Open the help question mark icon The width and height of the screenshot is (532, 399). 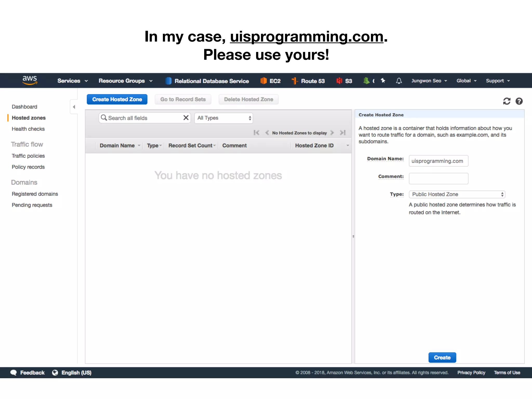click(519, 101)
